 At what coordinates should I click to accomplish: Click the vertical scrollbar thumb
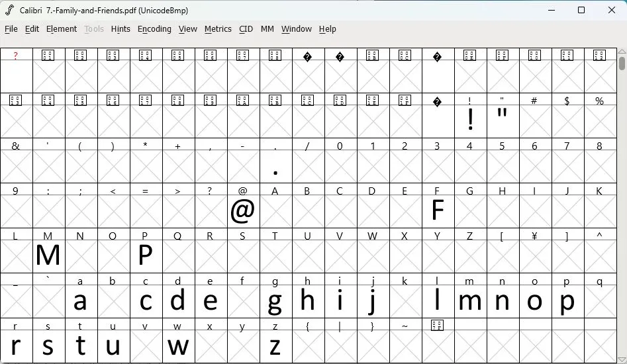click(622, 63)
